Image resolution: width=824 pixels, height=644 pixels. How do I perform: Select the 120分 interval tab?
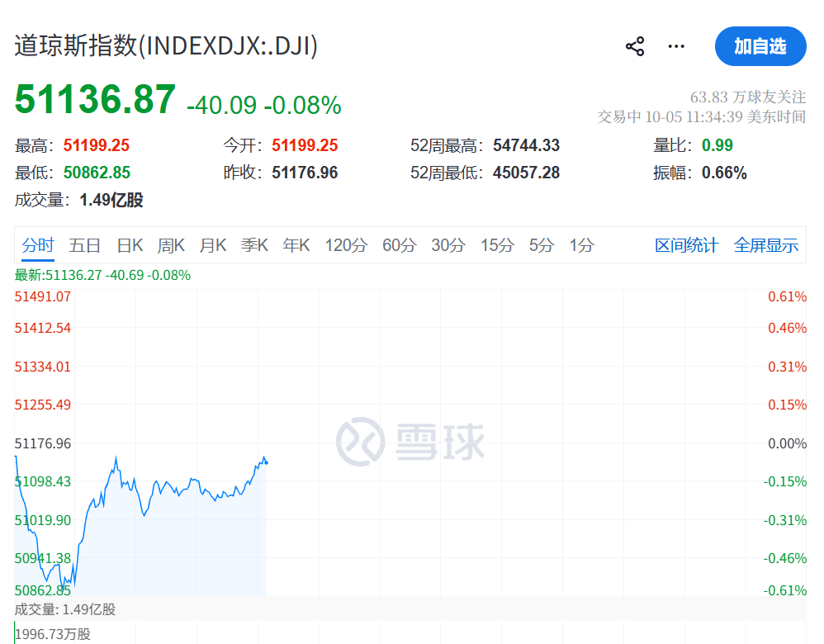pyautogui.click(x=346, y=245)
